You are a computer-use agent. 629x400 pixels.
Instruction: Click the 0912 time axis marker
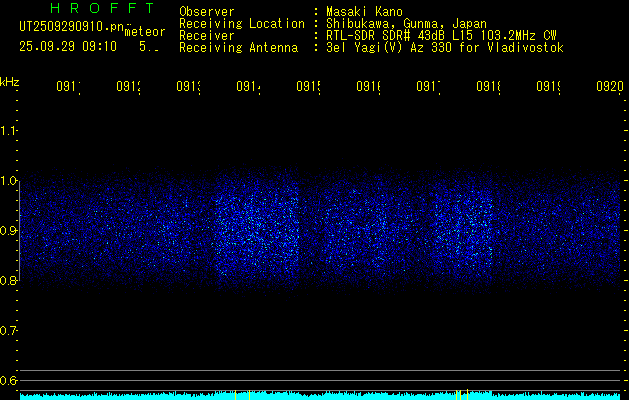coord(128,86)
